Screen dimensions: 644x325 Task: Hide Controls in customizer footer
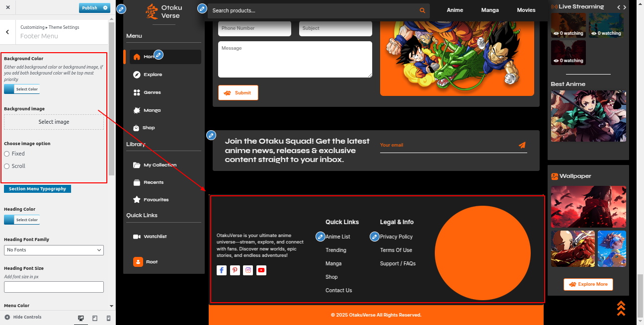[23, 317]
